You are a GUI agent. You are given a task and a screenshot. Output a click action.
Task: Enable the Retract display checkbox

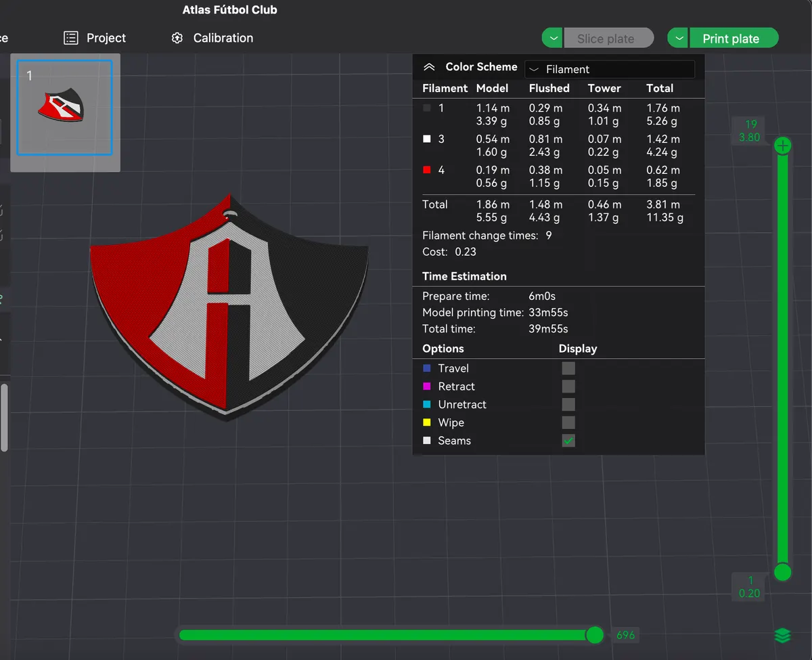click(x=568, y=387)
